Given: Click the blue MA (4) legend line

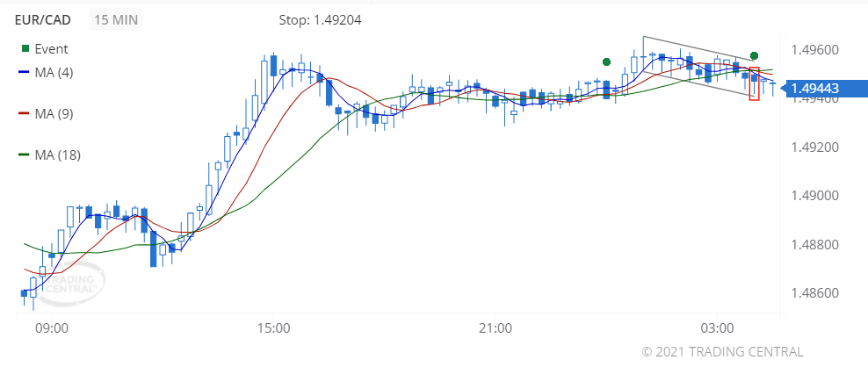Looking at the screenshot, I should pyautogui.click(x=24, y=73).
